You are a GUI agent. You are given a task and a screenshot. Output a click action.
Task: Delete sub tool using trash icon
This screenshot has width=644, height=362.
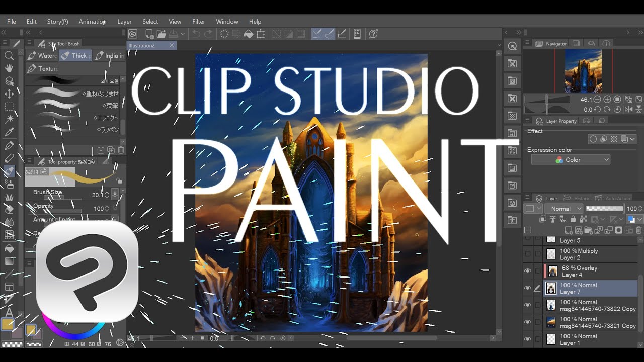pyautogui.click(x=121, y=150)
